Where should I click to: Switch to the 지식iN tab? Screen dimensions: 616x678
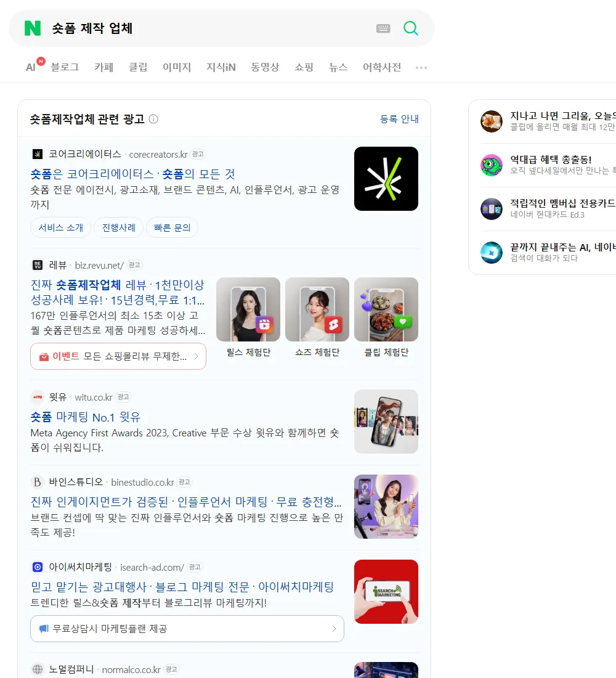tap(221, 67)
